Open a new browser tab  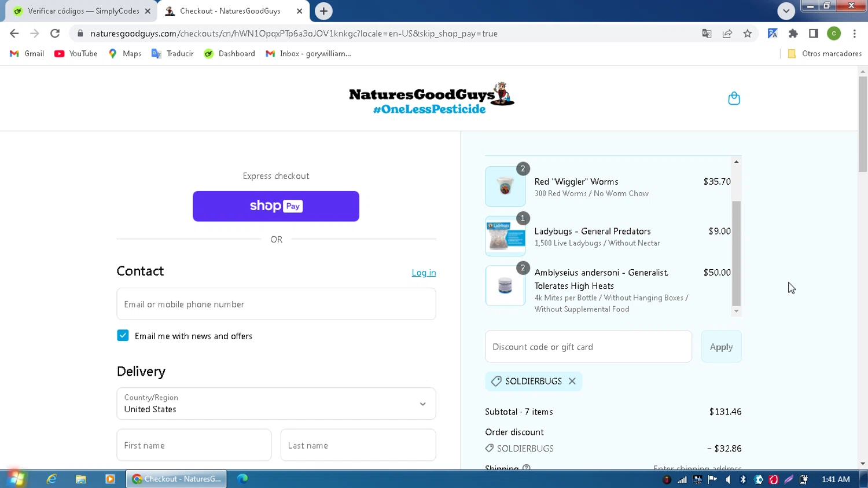pyautogui.click(x=323, y=11)
